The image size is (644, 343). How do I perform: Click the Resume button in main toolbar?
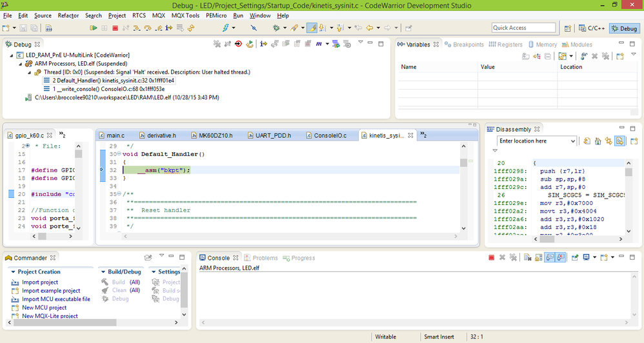click(94, 28)
